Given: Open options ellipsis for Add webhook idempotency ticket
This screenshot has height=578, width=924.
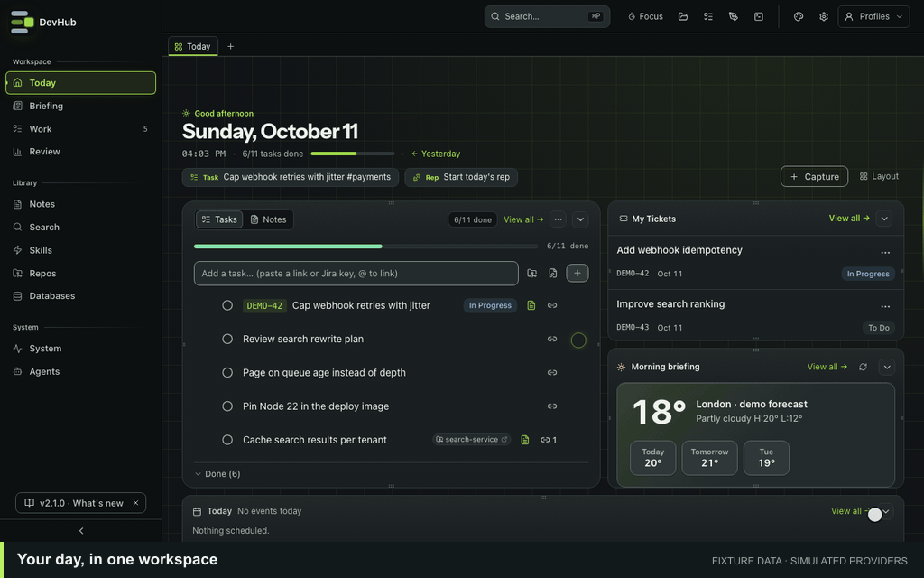Looking at the screenshot, I should coord(885,253).
